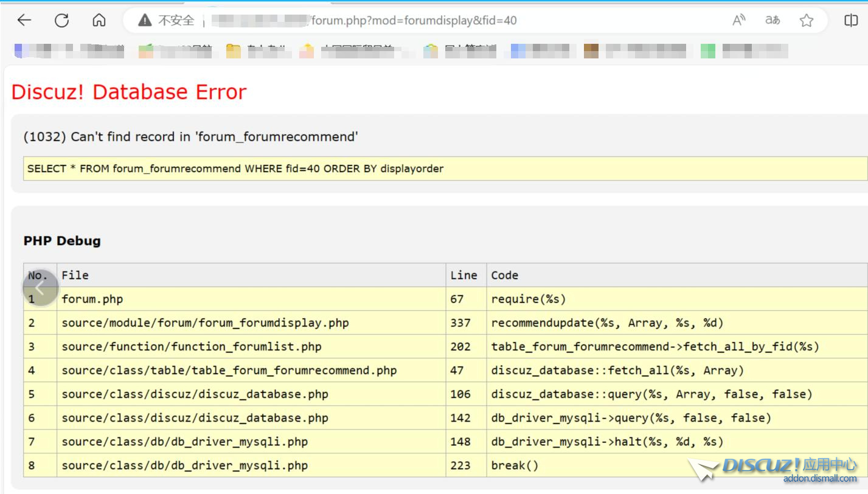Viewport: 868px width, 494px height.
Task: Click 'db_driver_mysqli->query(%s, false, false)' cell
Action: tap(677, 417)
